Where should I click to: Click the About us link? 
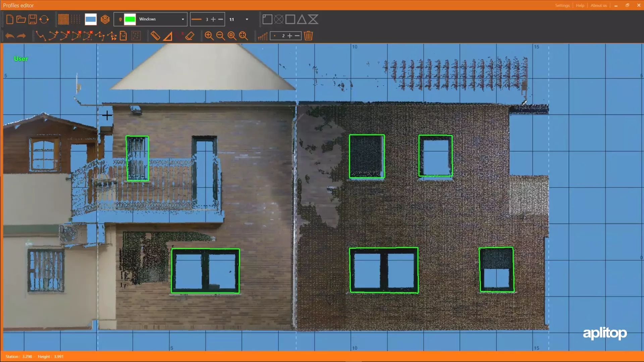(x=599, y=5)
